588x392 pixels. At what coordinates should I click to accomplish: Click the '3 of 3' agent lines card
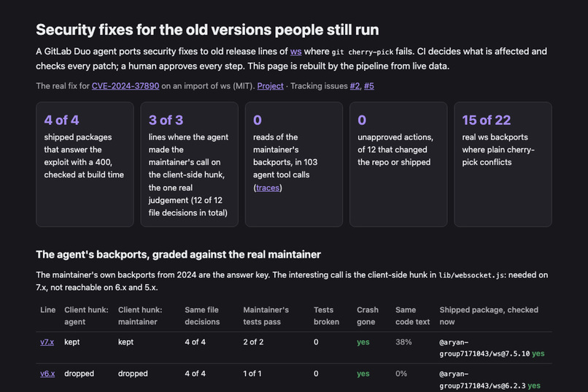point(189,164)
